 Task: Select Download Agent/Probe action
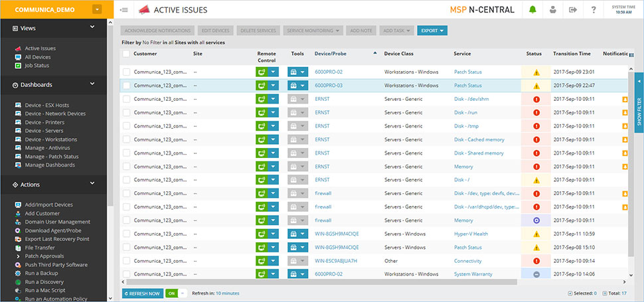(54, 230)
